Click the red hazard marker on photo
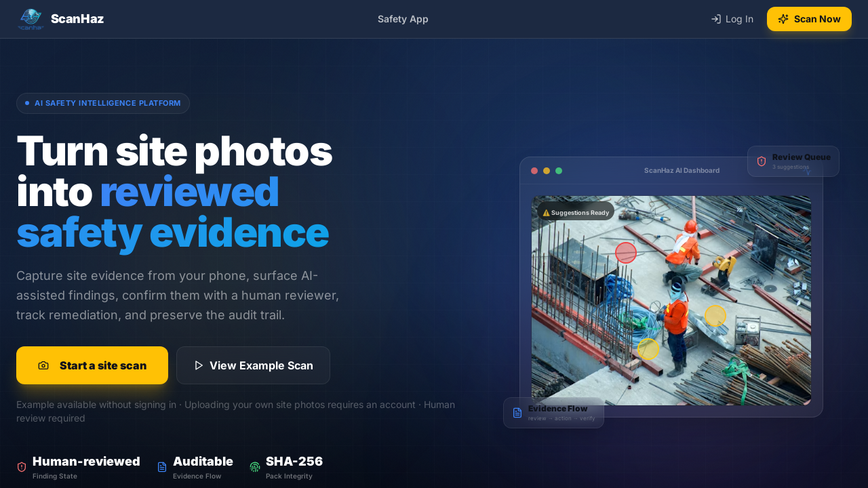Screen dimensions: 868x488 (x=626, y=253)
